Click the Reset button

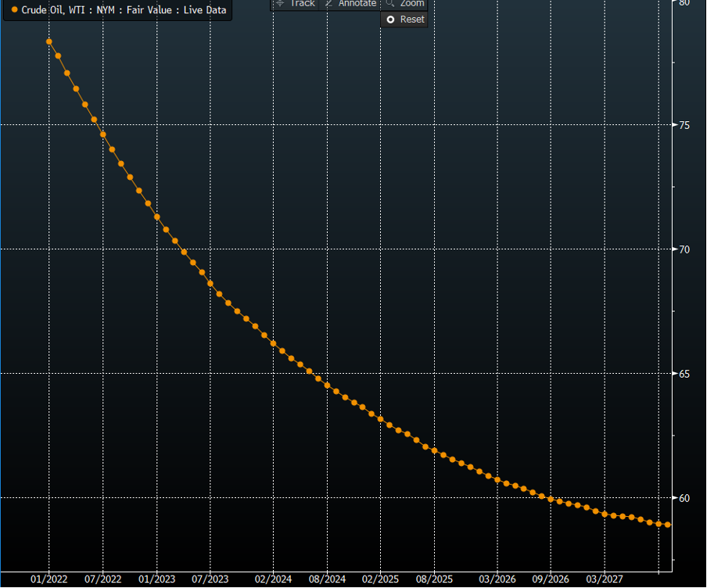tap(404, 20)
